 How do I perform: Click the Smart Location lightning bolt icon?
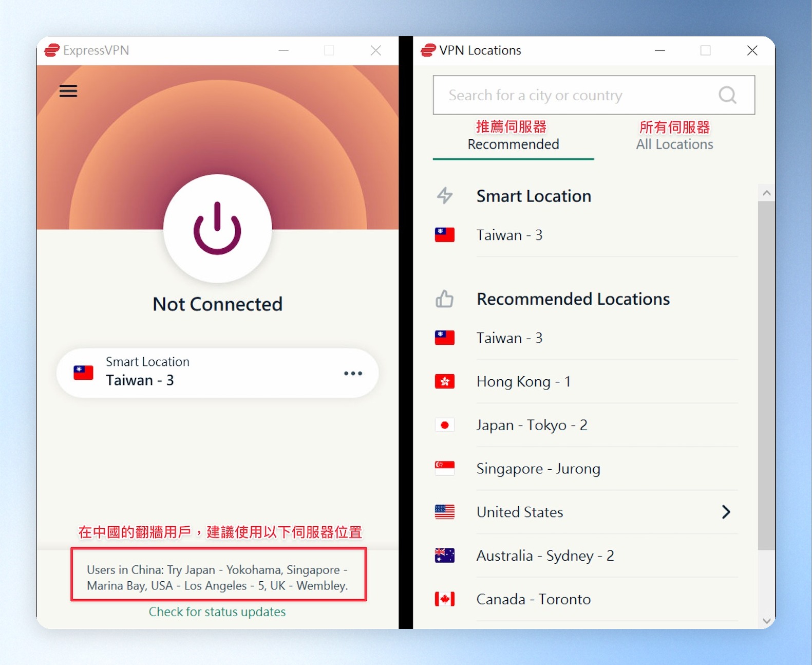click(444, 196)
